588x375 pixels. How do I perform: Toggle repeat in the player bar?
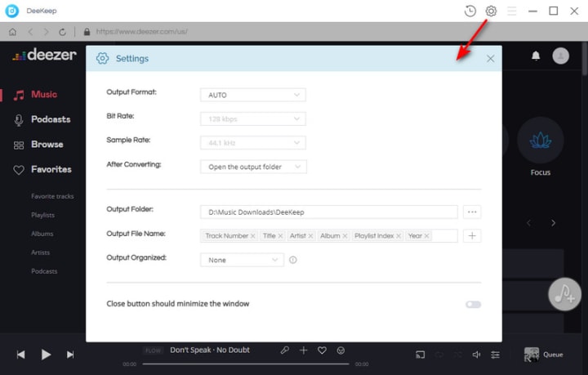439,355
